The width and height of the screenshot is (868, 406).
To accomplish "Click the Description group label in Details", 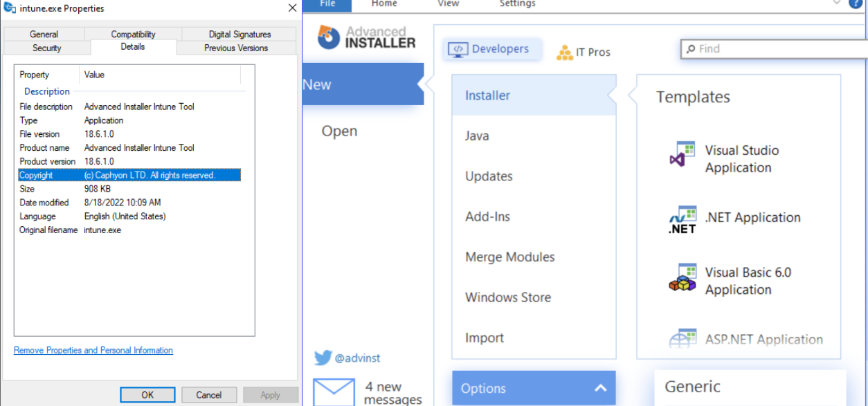I will pyautogui.click(x=47, y=91).
